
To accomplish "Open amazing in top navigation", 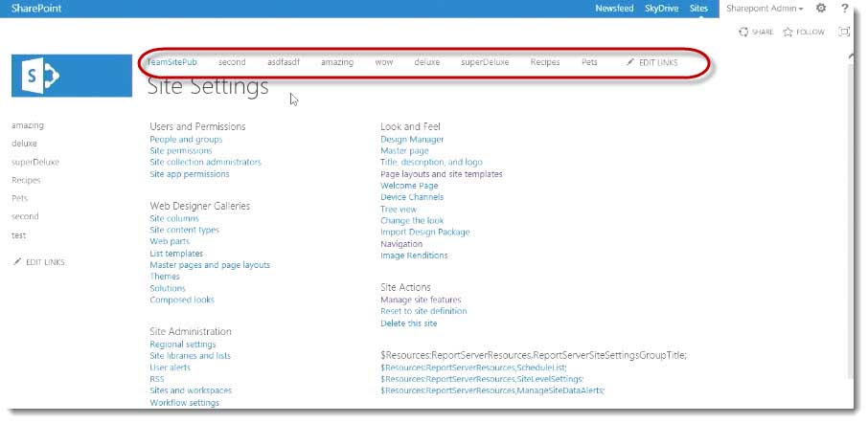I will click(337, 62).
